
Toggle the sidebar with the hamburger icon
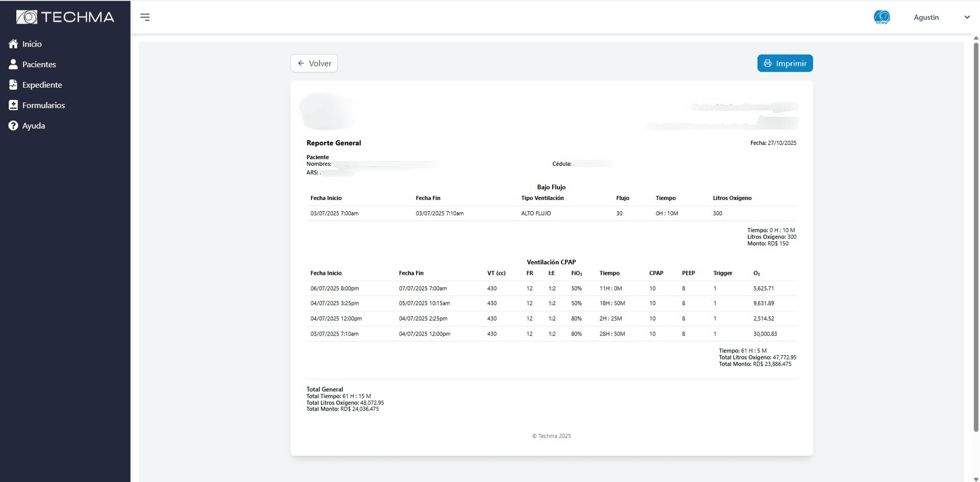click(145, 17)
